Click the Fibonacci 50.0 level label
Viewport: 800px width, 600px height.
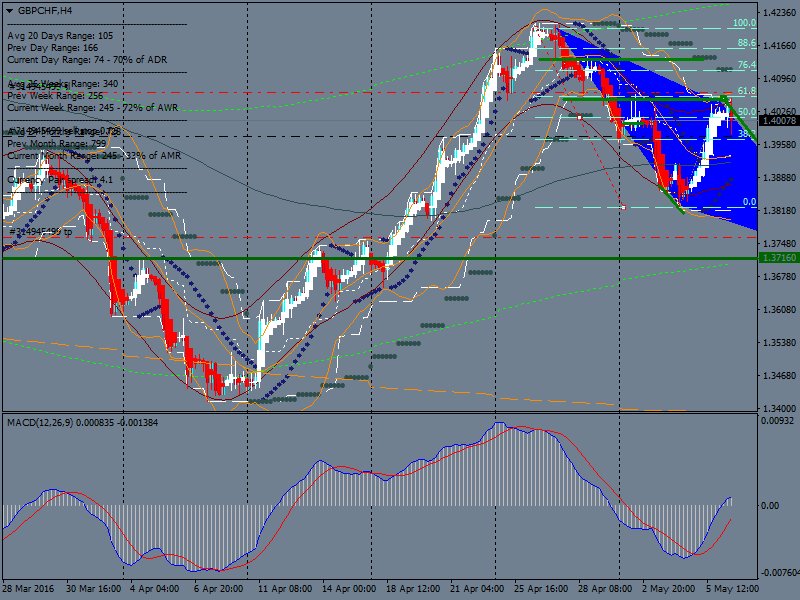pos(747,112)
